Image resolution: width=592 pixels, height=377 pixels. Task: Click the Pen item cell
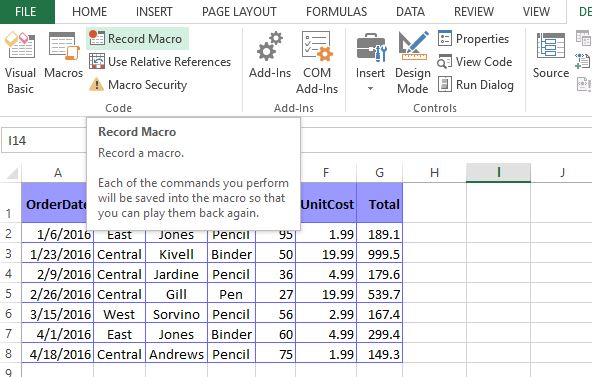click(231, 294)
